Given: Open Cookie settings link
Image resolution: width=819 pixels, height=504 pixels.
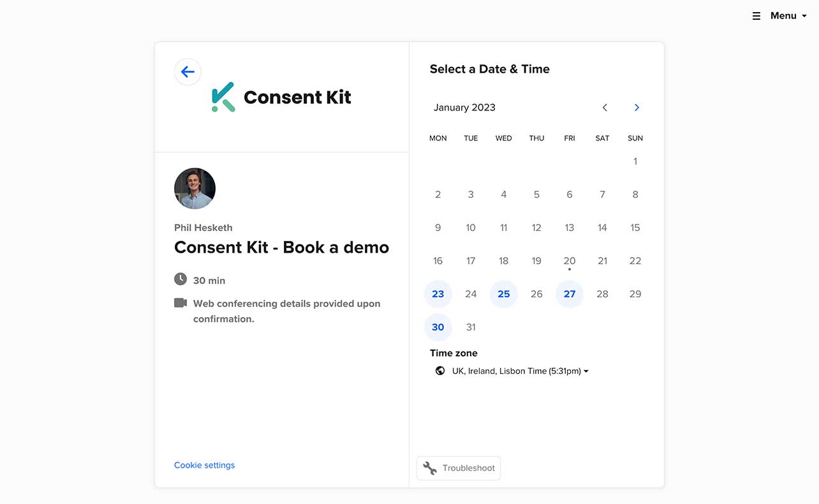Looking at the screenshot, I should tap(204, 465).
